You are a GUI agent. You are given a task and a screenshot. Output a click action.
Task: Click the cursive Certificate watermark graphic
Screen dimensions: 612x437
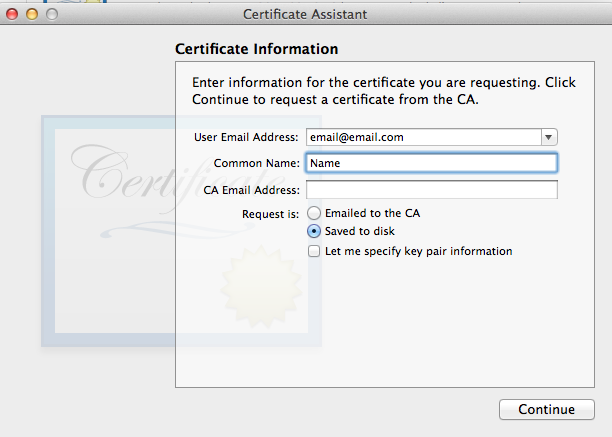176,176
